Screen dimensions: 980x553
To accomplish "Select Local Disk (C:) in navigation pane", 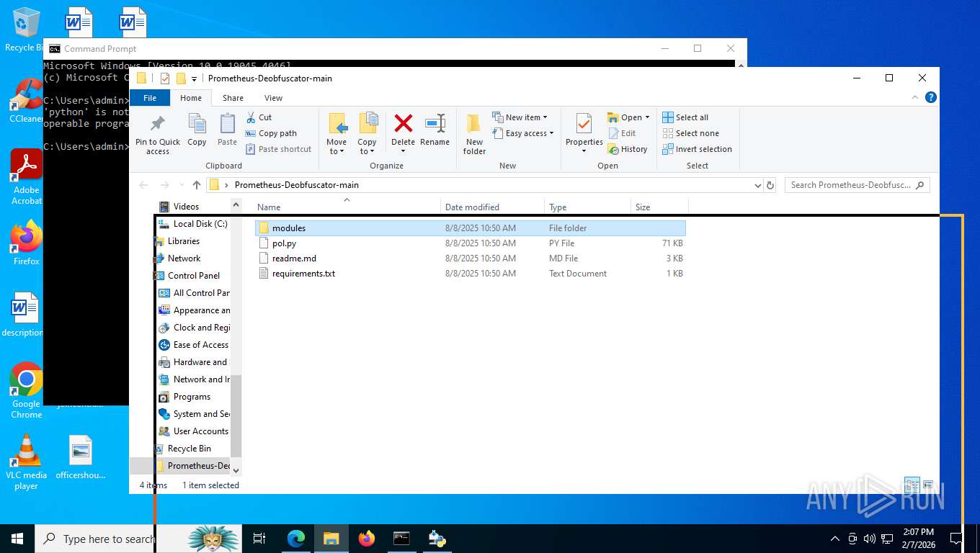I will click(193, 224).
